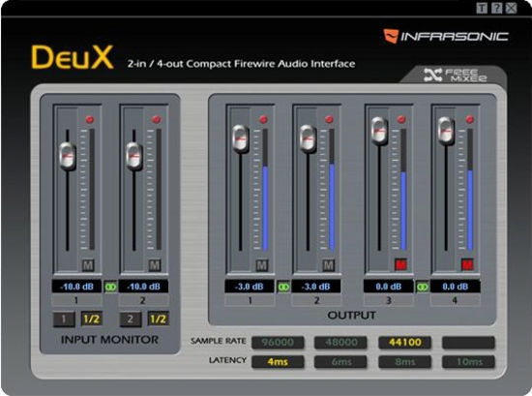This screenshot has width=532, height=396.
Task: Click the Output 4 fader knob
Action: tap(446, 131)
